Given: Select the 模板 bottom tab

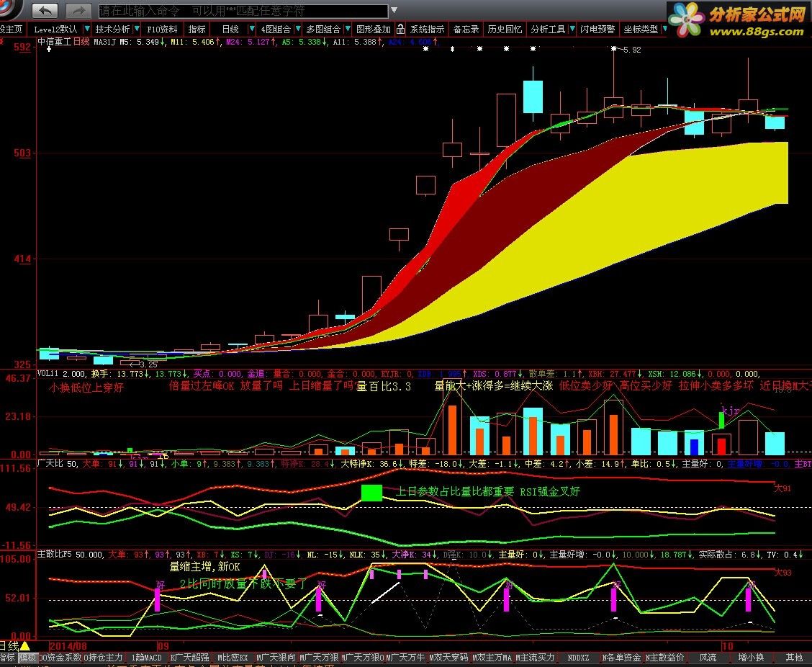Looking at the screenshot, I should coord(27,657).
